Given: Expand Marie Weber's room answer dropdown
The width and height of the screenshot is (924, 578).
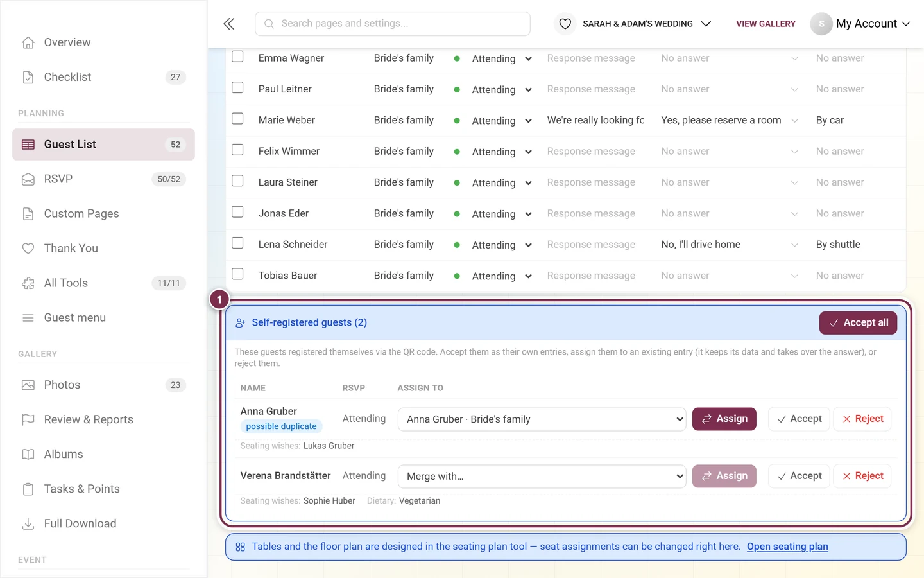Looking at the screenshot, I should [x=794, y=121].
